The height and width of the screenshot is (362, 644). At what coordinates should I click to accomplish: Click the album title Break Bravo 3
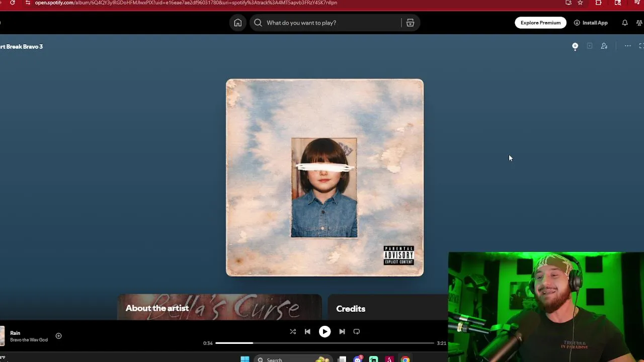21,46
